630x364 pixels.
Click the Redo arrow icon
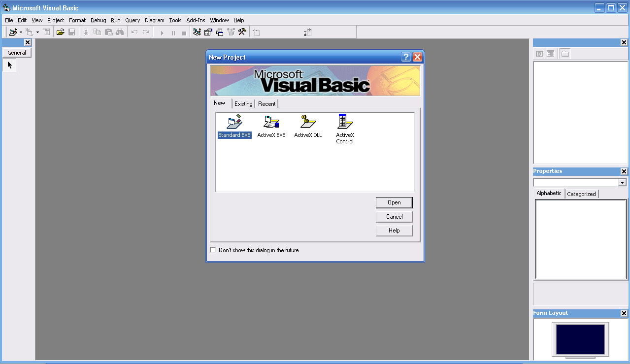145,32
